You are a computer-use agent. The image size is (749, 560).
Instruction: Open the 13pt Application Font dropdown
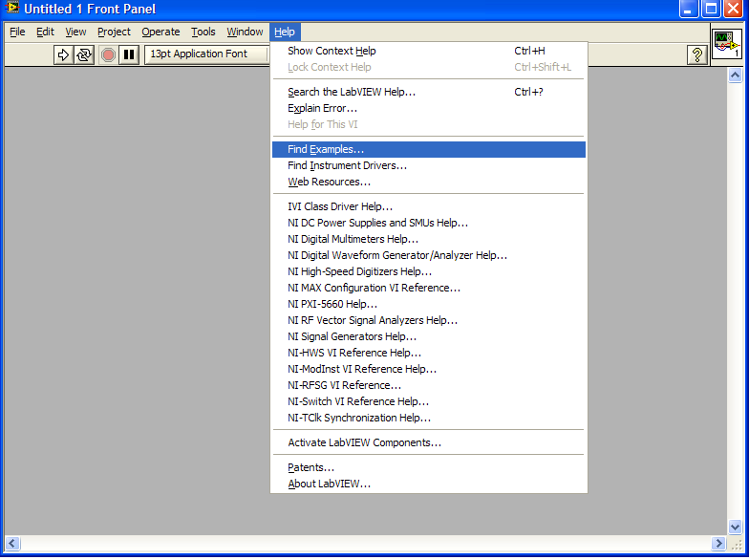pyautogui.click(x=206, y=54)
